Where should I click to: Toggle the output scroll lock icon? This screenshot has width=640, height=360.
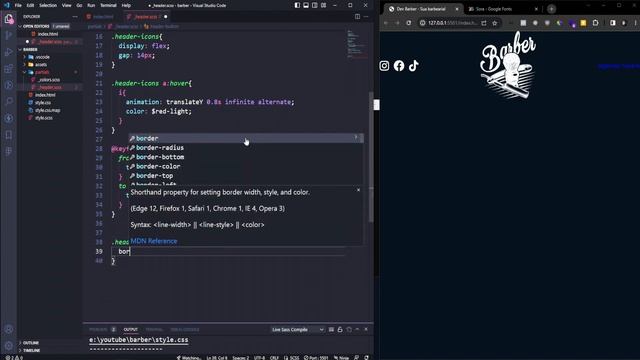pos(340,329)
